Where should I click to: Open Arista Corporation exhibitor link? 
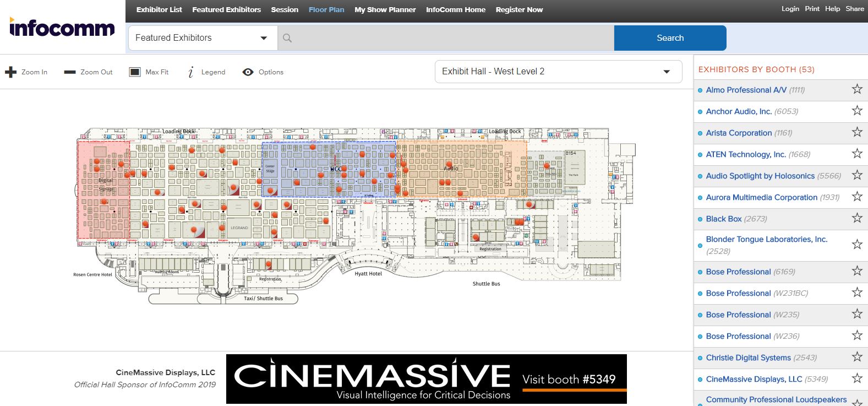[x=739, y=133]
